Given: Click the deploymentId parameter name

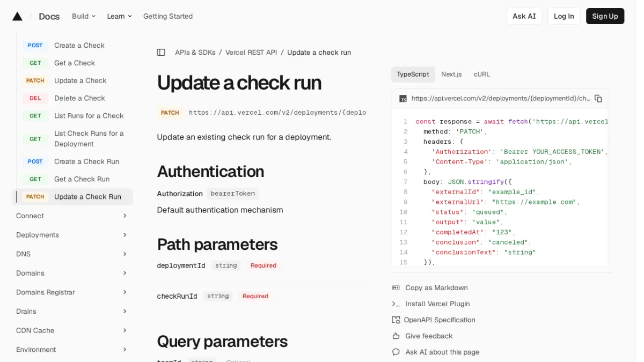Looking at the screenshot, I should [181, 265].
